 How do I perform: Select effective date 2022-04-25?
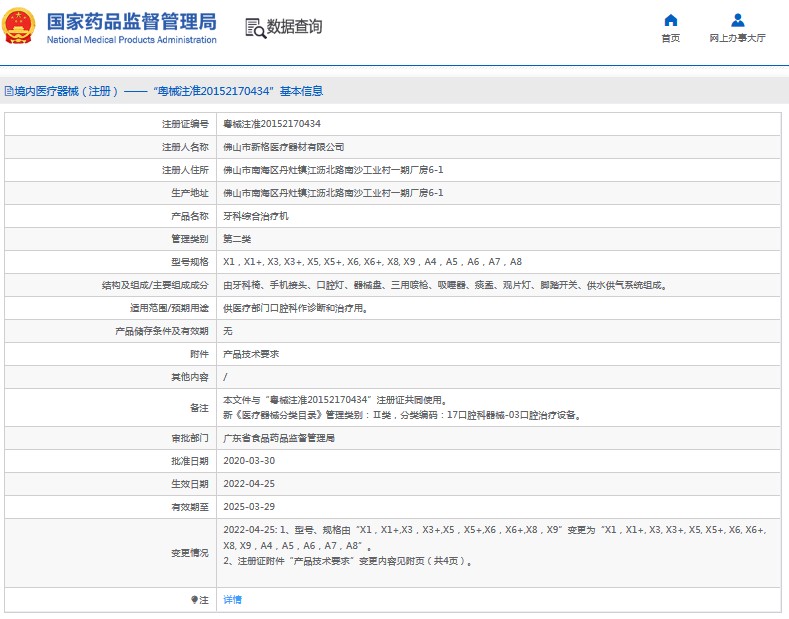click(x=249, y=484)
